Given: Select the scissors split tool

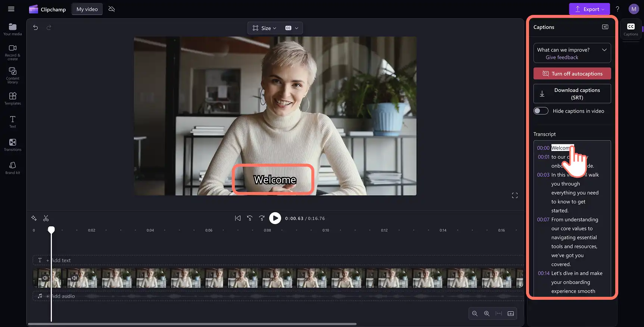Looking at the screenshot, I should (46, 218).
